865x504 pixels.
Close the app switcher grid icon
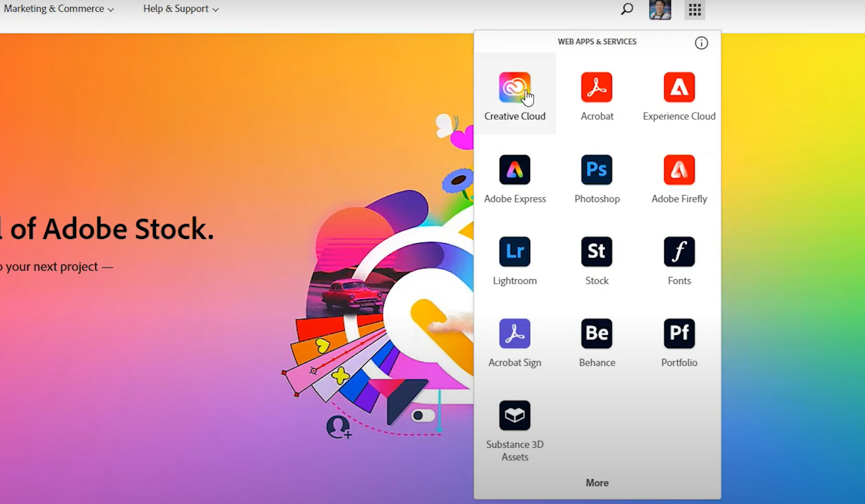point(695,9)
